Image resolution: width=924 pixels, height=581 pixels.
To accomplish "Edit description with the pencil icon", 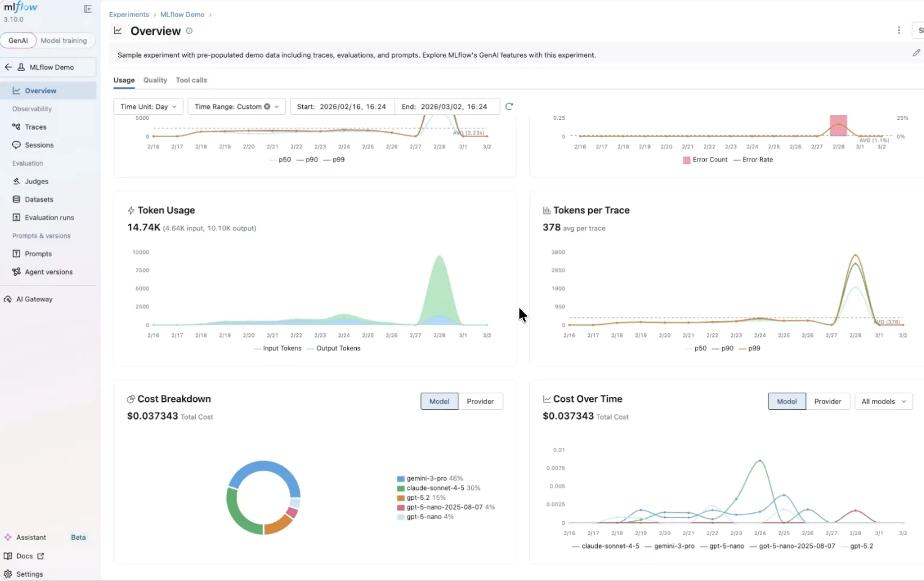I will pyautogui.click(x=916, y=53).
